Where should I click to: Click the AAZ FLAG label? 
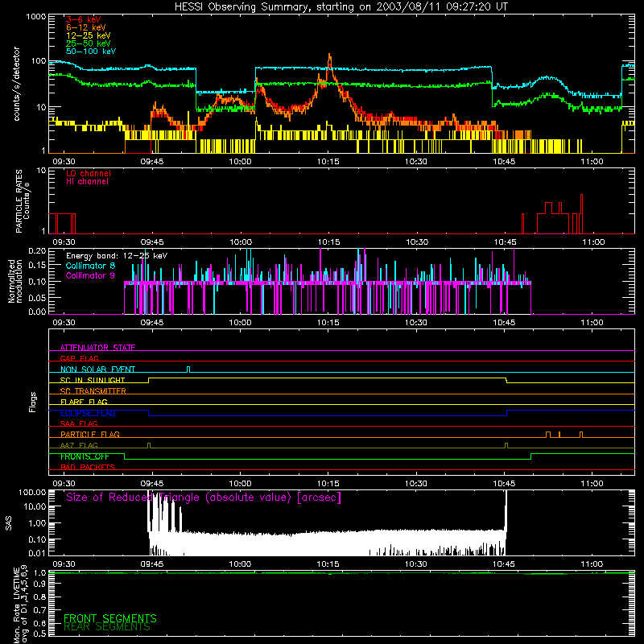(x=79, y=445)
